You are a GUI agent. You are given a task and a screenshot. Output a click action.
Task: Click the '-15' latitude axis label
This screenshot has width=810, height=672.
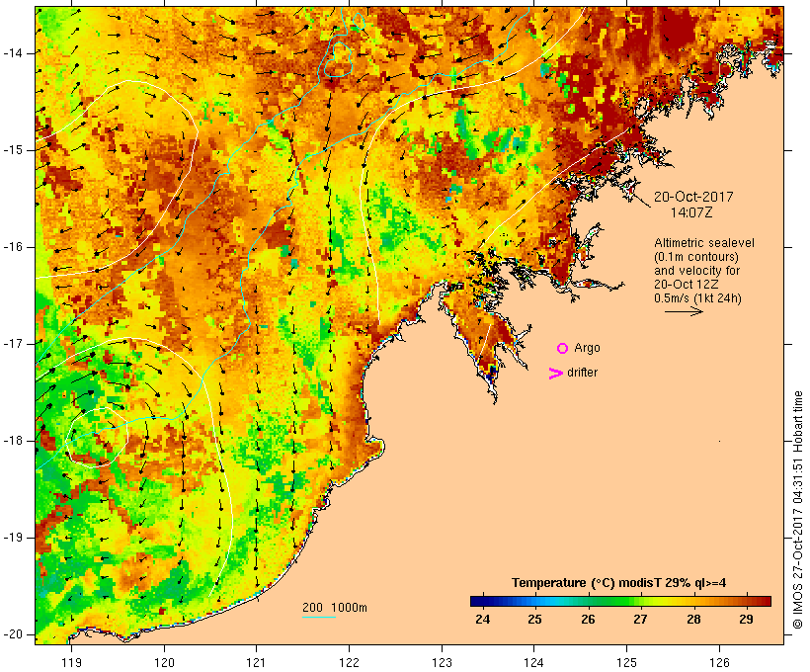13,150
